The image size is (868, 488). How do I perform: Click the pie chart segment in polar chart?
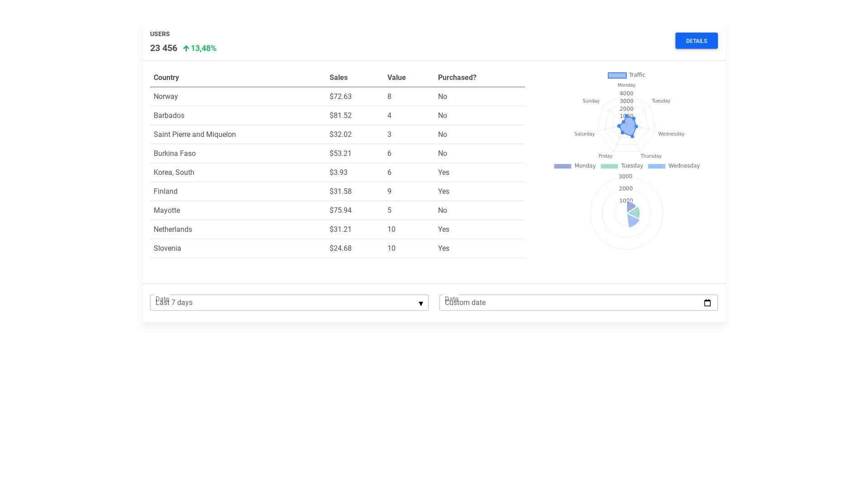(633, 212)
